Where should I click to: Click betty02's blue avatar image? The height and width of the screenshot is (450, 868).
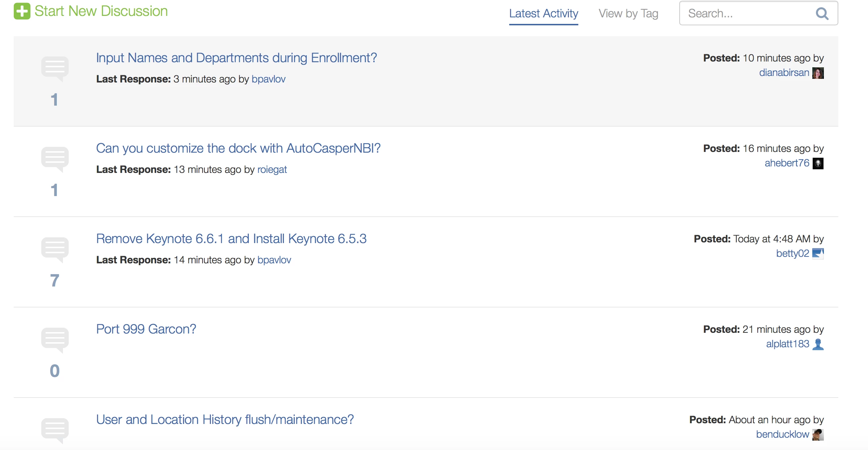click(818, 254)
